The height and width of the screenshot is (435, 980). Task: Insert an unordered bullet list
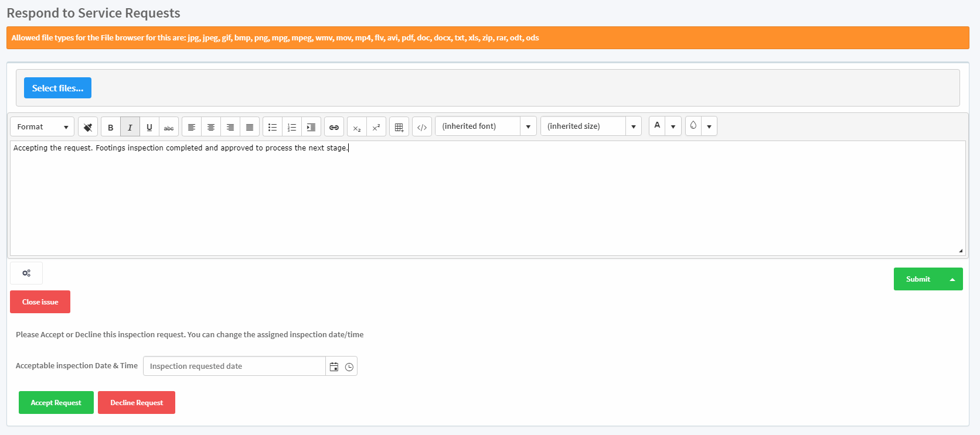273,127
